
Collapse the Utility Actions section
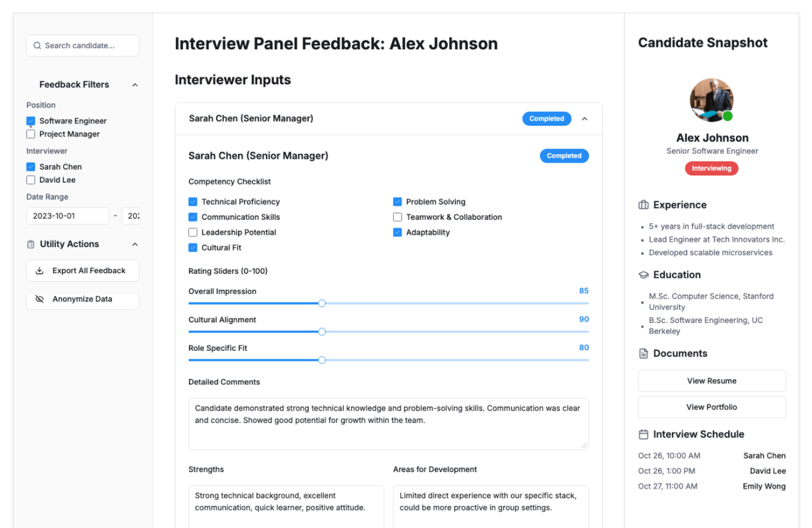point(135,245)
